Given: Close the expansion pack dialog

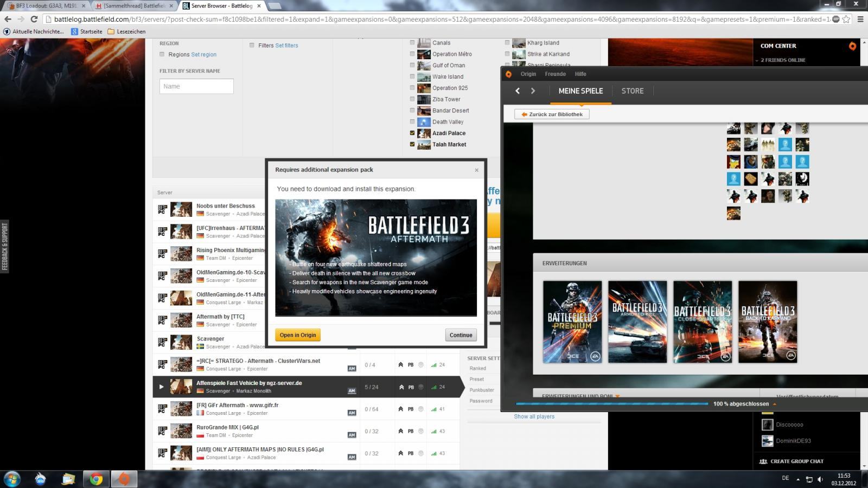Looking at the screenshot, I should pos(476,170).
